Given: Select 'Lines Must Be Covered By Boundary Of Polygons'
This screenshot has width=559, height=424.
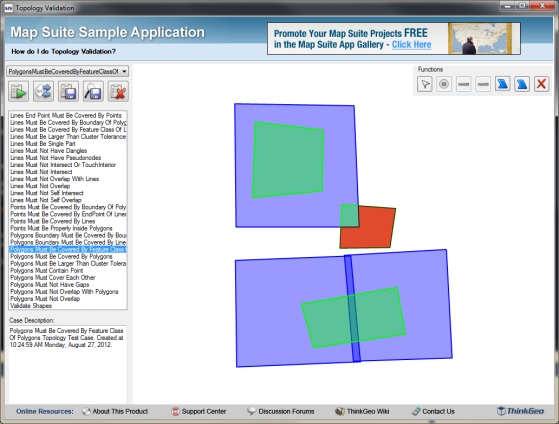Looking at the screenshot, I should click(x=68, y=123).
